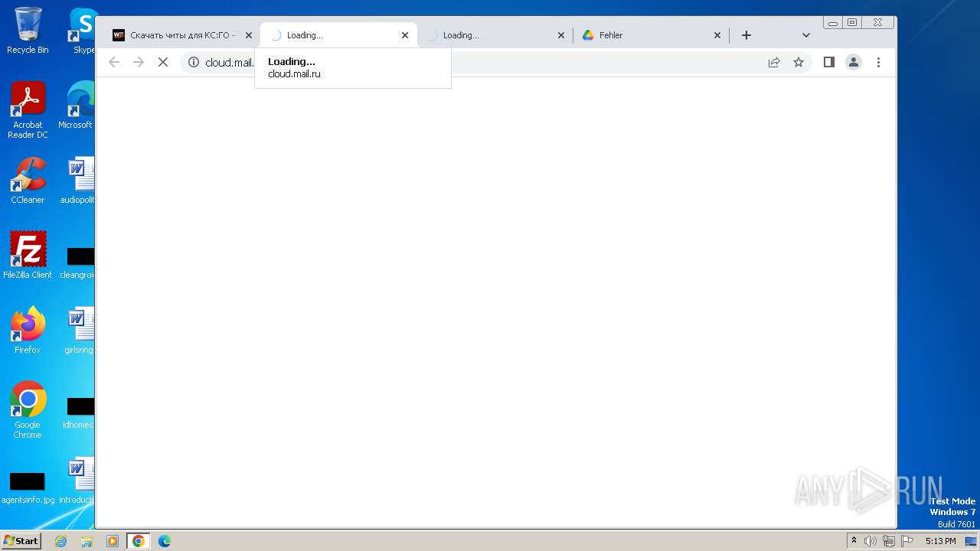The height and width of the screenshot is (551, 980).
Task: Launch Internet Explorer from the taskbar
Action: click(x=60, y=541)
